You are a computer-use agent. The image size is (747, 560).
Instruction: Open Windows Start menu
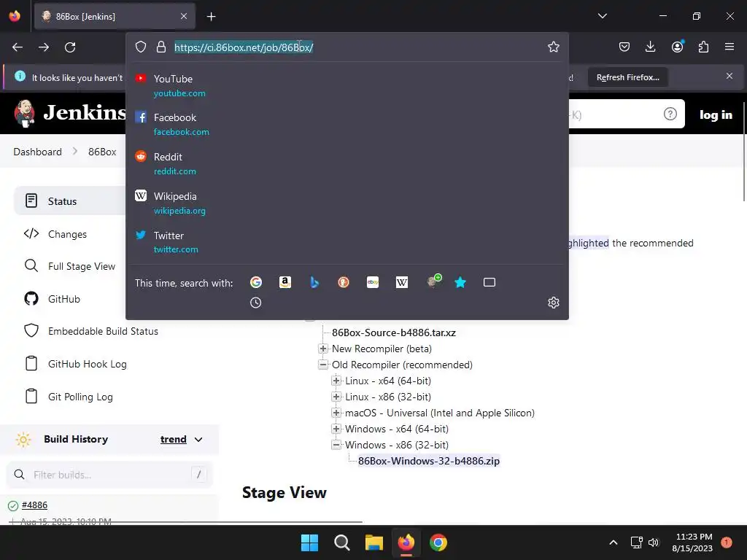pyautogui.click(x=309, y=542)
